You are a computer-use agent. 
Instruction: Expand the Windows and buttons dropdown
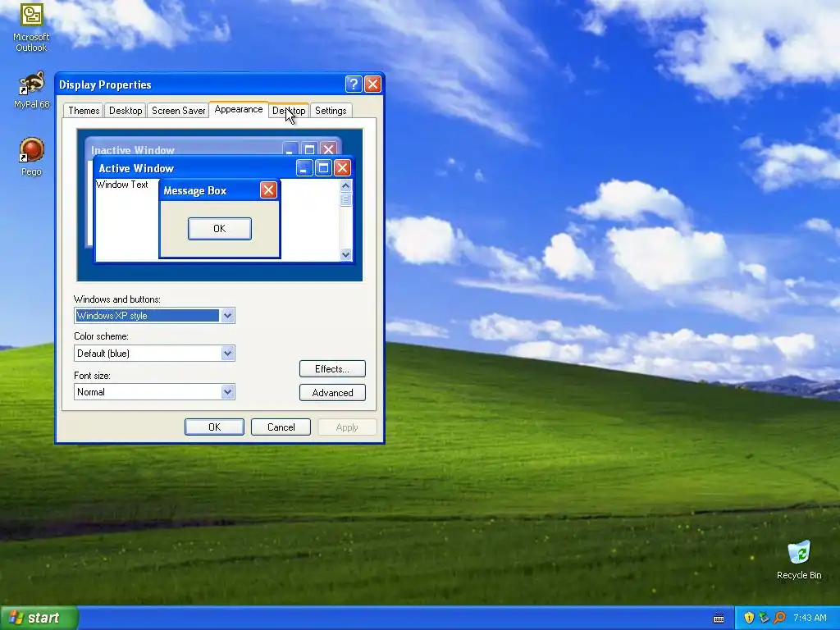228,316
